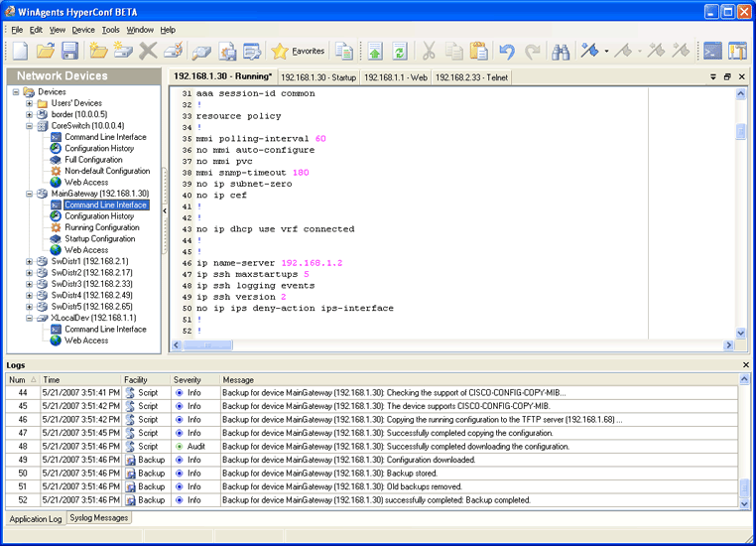Screen dimensions: 756x546
Task: Upload configuration with the green up arrow icon
Action: pyautogui.click(x=375, y=51)
